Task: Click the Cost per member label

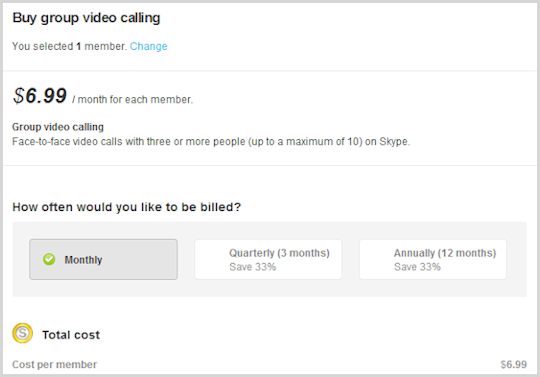Action: [x=54, y=364]
